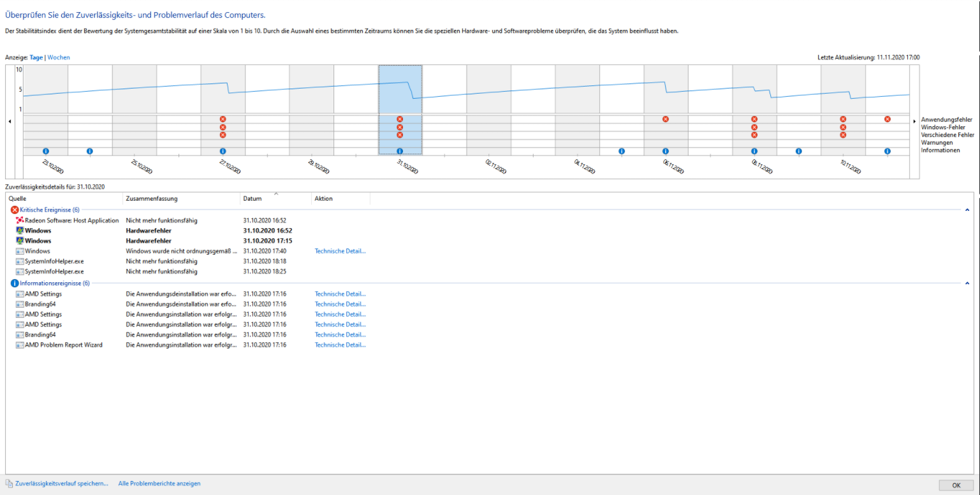Switch the chart view to Tage
Screen dimensions: 980x495
(36, 57)
